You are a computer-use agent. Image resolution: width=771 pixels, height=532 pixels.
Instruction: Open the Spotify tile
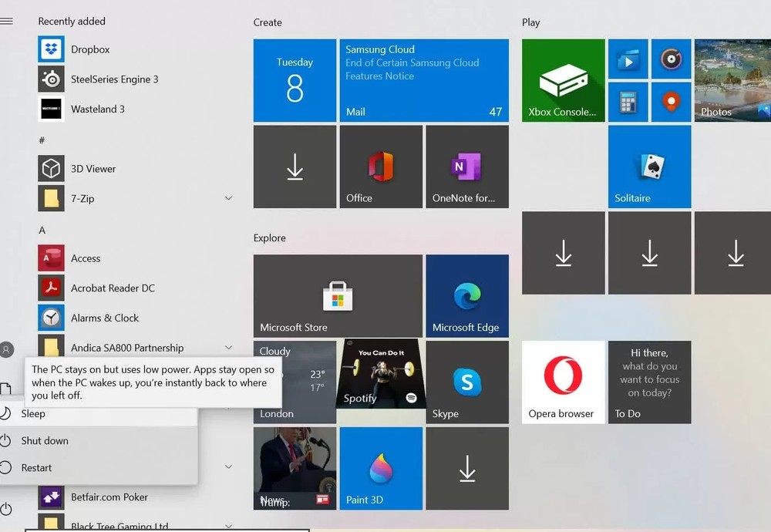tap(381, 374)
